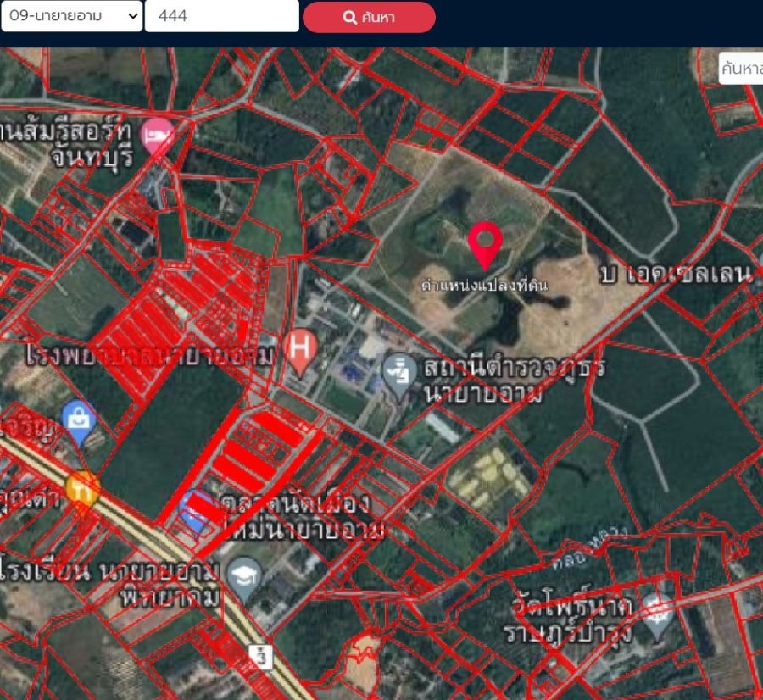This screenshot has width=763, height=700.
Task: Click the Na Yai Am police station icon
Action: (x=397, y=369)
